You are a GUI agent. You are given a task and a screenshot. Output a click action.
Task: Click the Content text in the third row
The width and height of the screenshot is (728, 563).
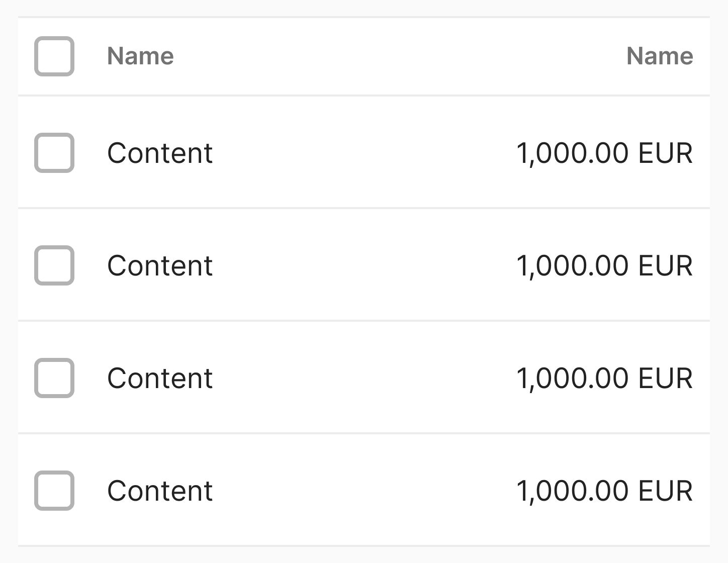click(x=160, y=378)
